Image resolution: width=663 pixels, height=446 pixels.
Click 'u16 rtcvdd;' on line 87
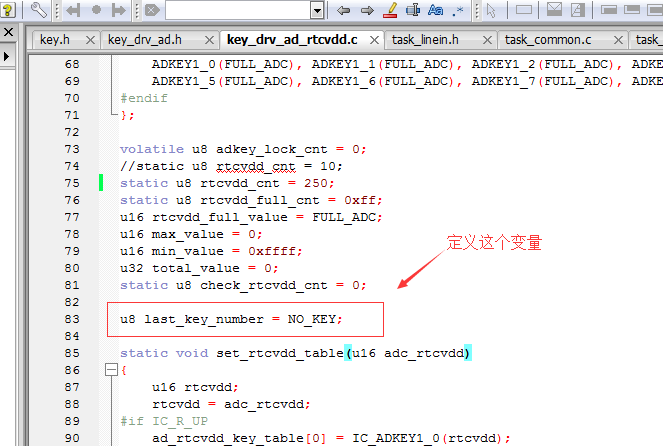pyautogui.click(x=195, y=387)
